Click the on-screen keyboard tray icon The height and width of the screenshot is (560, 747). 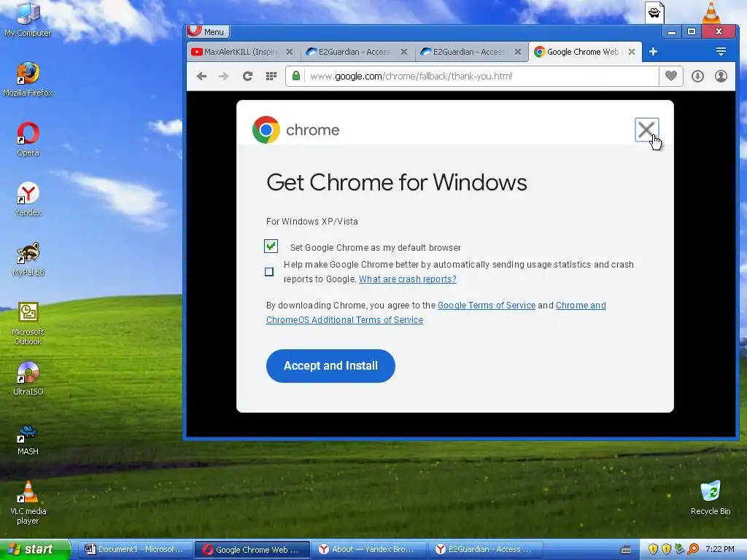[626, 550]
